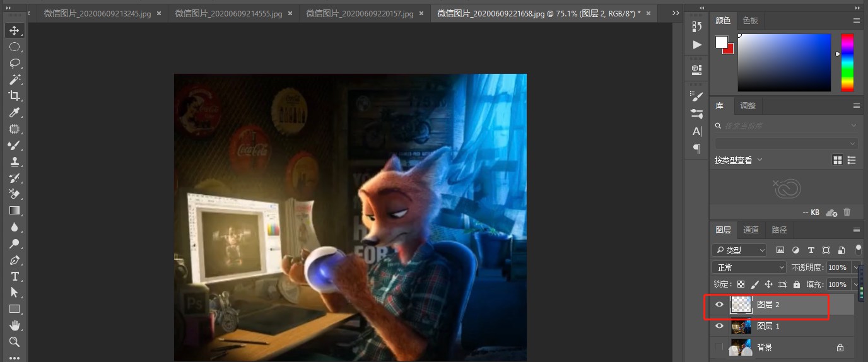Select the Brush tool
Viewport: 868px width, 362px height.
pos(15,145)
